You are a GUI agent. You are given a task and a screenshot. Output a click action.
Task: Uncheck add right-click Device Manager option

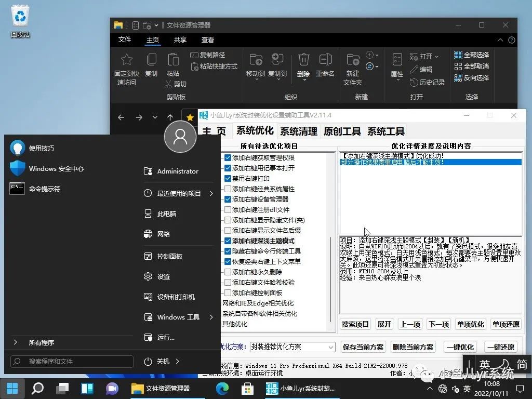[x=228, y=199]
